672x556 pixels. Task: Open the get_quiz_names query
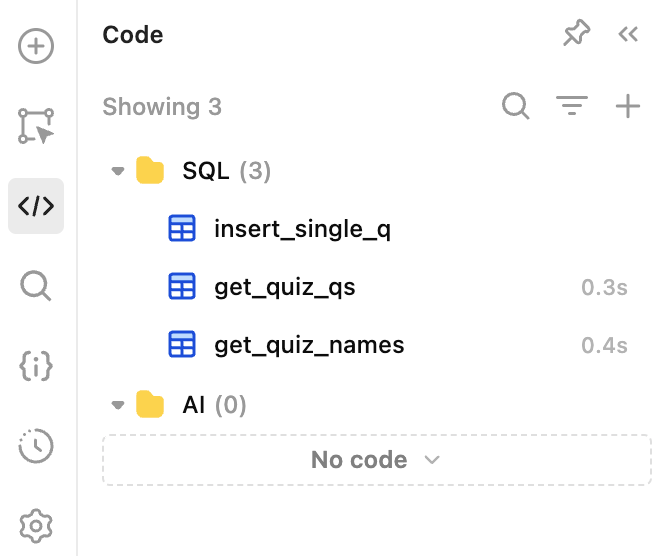click(377, 345)
